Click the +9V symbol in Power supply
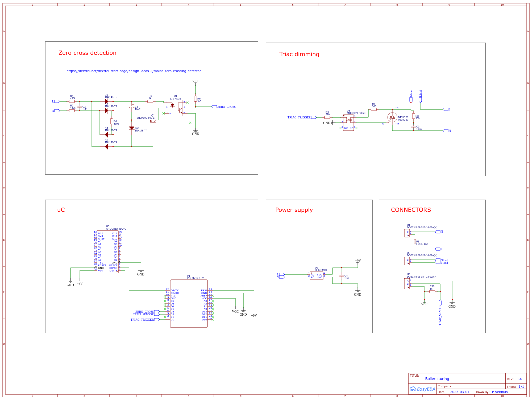Image resolution: width=532 pixels, height=400 pixels. [x=358, y=262]
